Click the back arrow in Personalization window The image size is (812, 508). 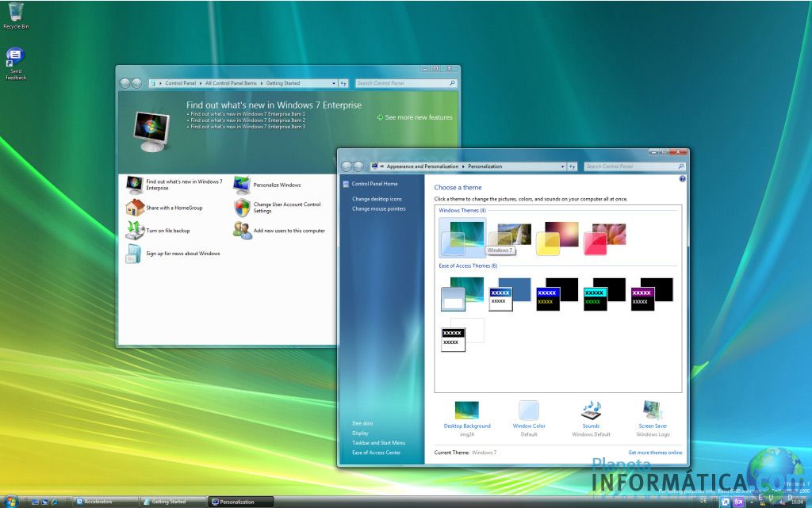[x=346, y=166]
